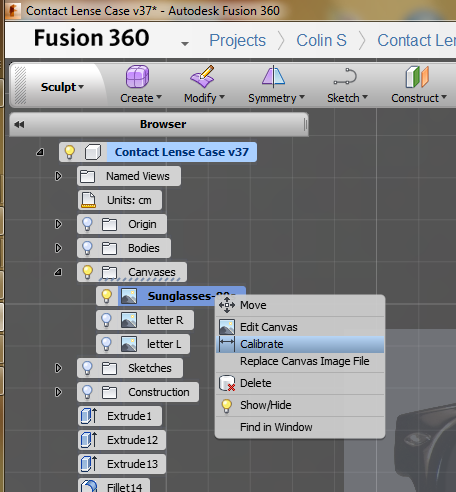Toggle visibility bulb of Contact Lense Case v37
Viewport: 456px width, 492px height.
pyautogui.click(x=70, y=152)
